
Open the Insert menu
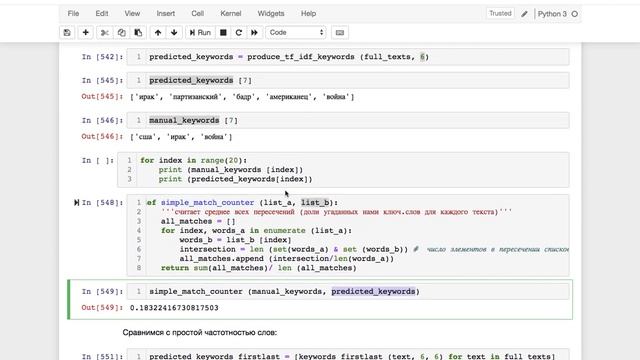[166, 13]
